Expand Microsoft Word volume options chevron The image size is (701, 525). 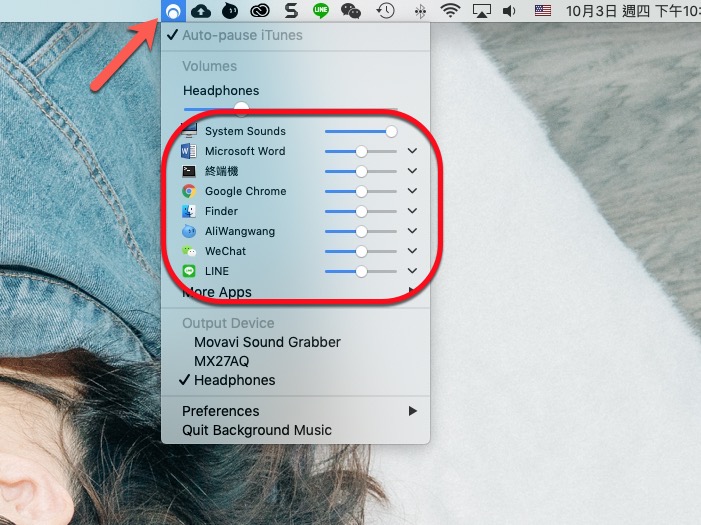point(412,151)
